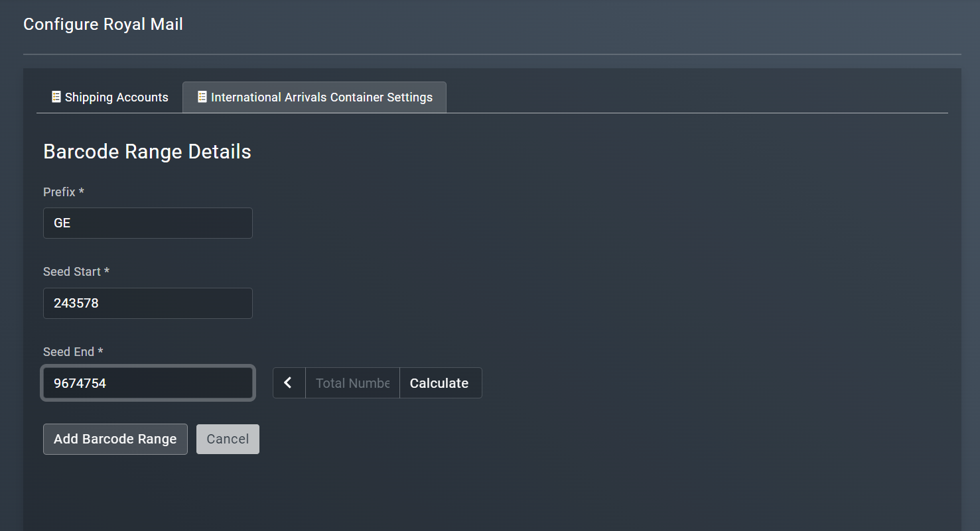Click the Configure Royal Mail title
The height and width of the screenshot is (531, 980).
[x=103, y=25]
